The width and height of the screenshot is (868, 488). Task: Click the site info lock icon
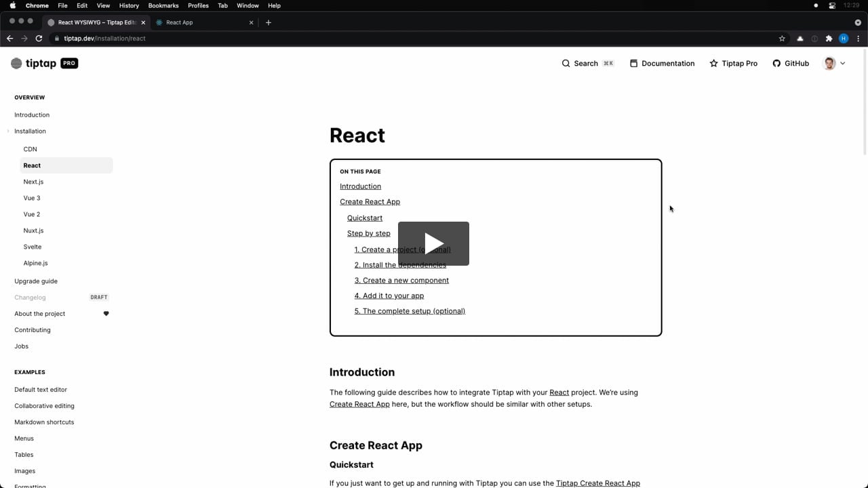click(x=57, y=39)
